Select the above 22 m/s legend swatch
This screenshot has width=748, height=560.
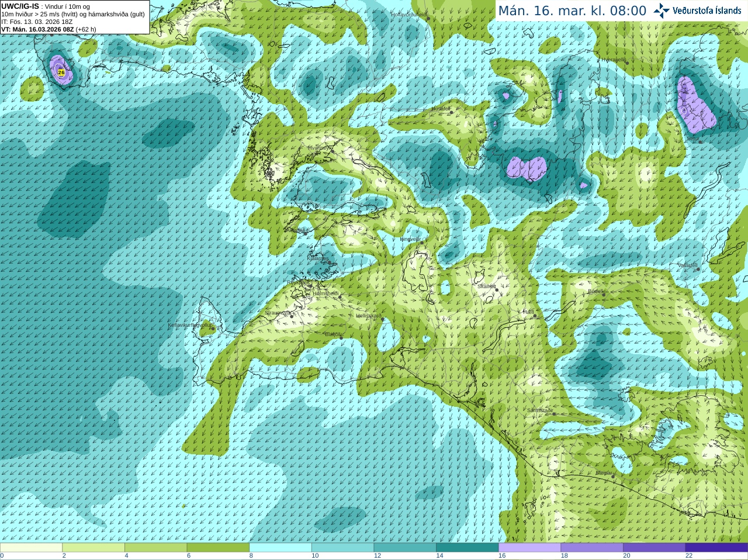716,548
